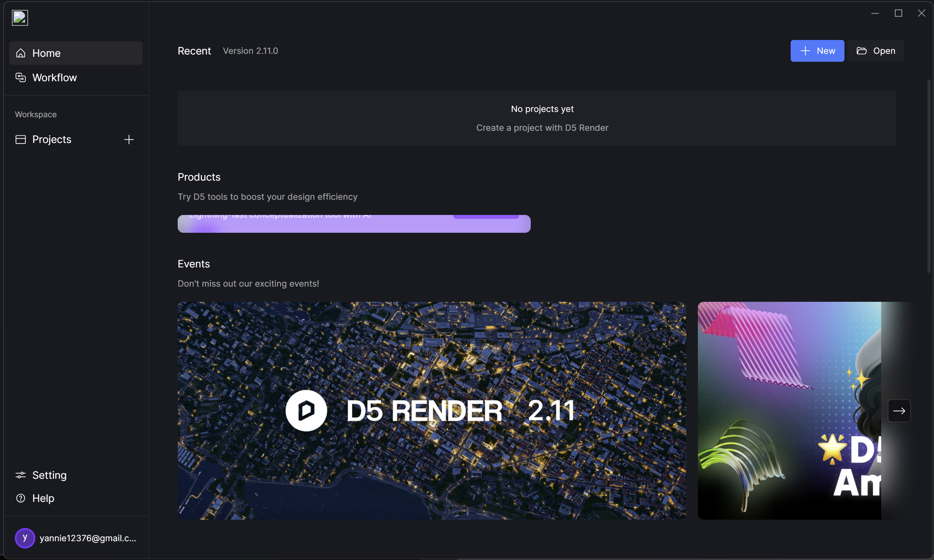Image resolution: width=934 pixels, height=560 pixels.
Task: Click the Workspace label in the sidebar
Action: (36, 114)
